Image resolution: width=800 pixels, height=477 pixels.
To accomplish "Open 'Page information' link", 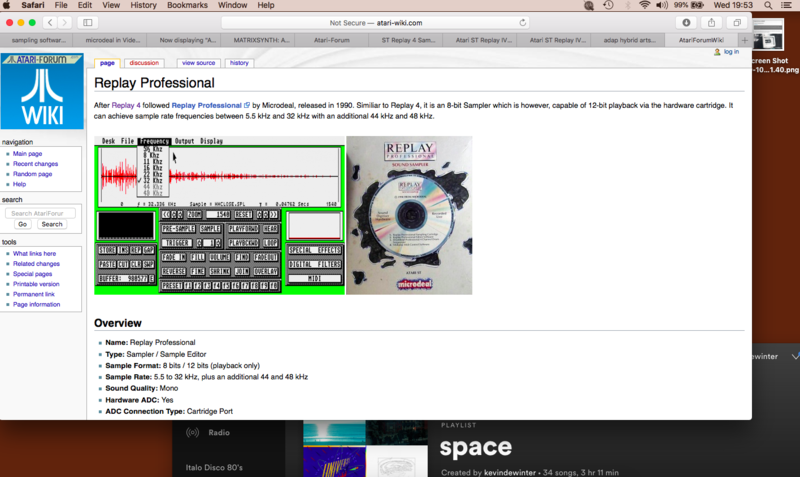I will pyautogui.click(x=36, y=305).
